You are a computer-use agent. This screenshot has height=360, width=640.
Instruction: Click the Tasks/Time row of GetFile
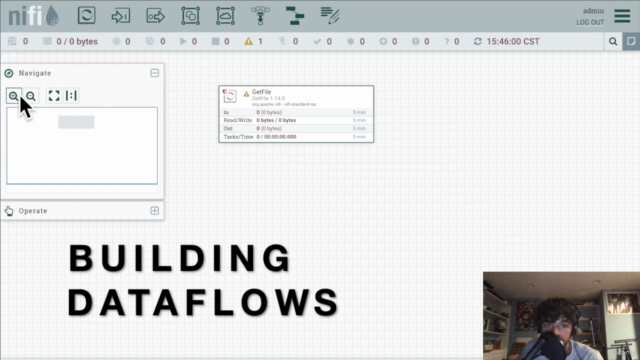tap(296, 137)
